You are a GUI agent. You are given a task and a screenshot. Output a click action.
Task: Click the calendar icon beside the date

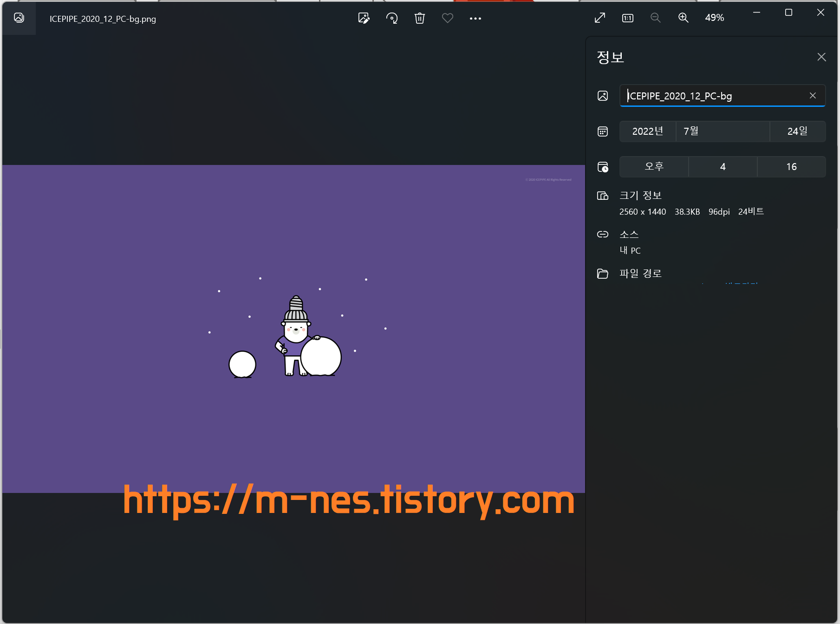[x=603, y=131]
